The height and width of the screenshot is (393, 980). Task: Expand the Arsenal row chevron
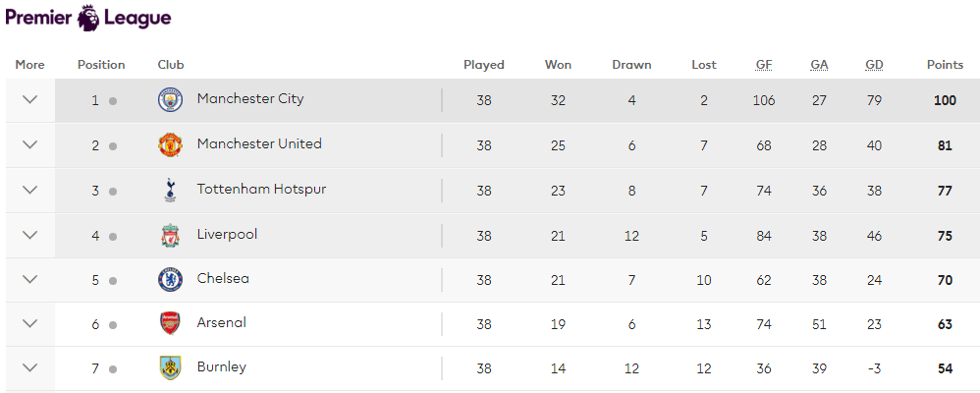[x=30, y=323]
